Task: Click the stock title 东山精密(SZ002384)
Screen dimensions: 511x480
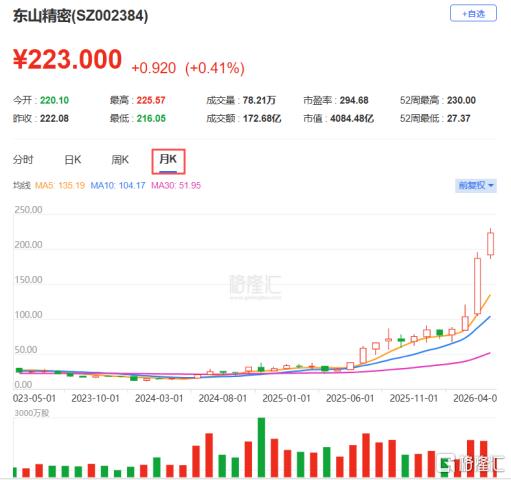Action: [x=80, y=16]
